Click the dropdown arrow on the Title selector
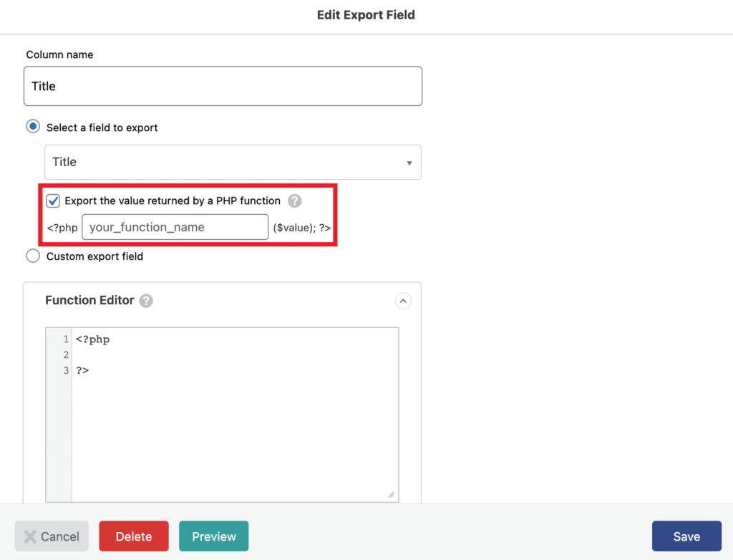This screenshot has height=560, width=733. (409, 163)
